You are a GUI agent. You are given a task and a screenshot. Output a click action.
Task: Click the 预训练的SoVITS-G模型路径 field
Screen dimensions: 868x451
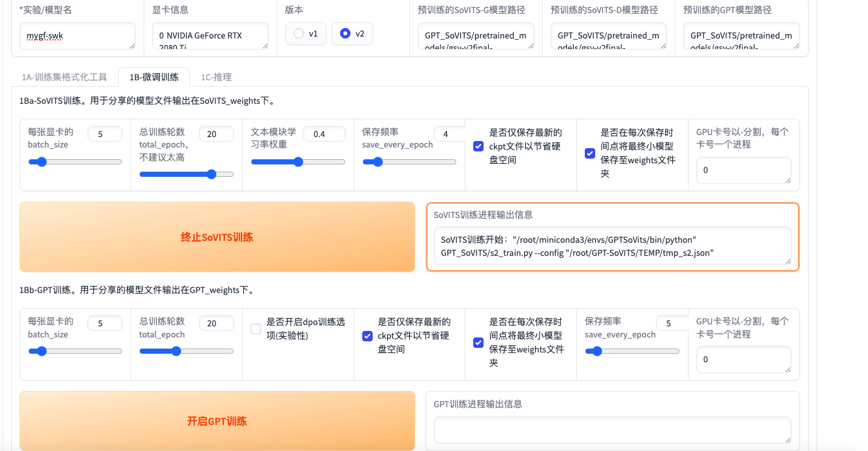[x=476, y=36]
